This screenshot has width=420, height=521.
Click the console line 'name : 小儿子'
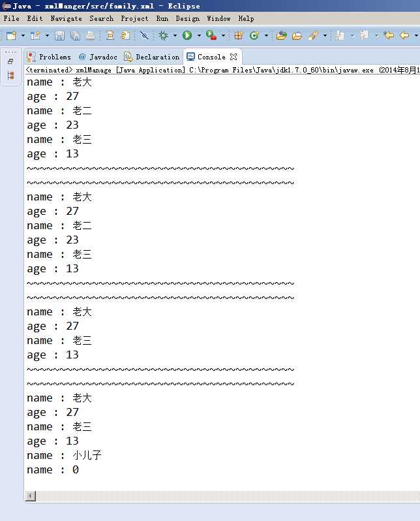coord(64,455)
